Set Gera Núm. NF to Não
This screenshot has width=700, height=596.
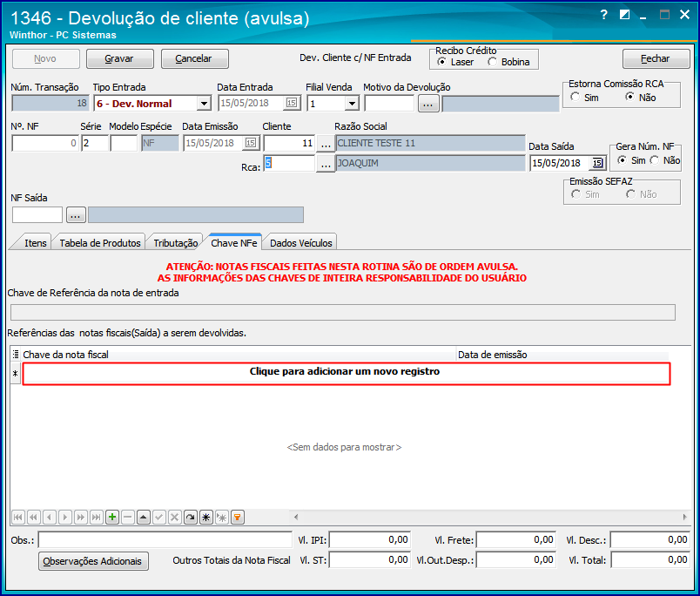(x=655, y=160)
